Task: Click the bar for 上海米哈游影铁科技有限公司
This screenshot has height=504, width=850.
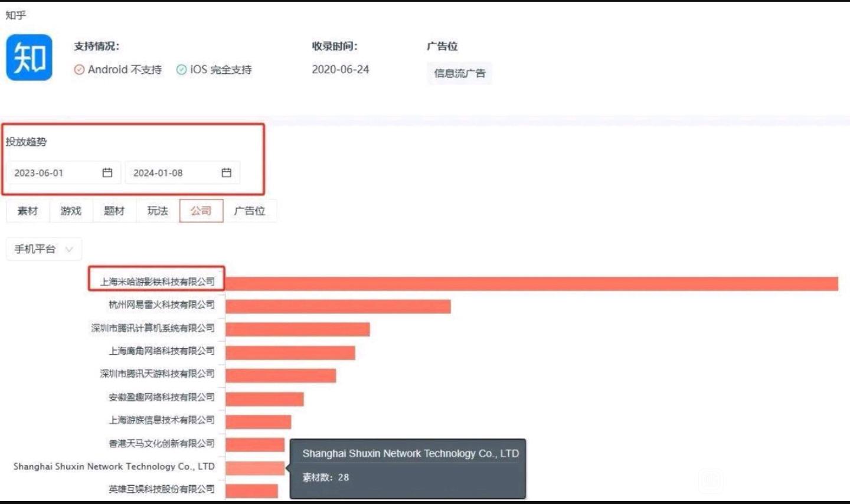Action: pyautogui.click(x=532, y=283)
